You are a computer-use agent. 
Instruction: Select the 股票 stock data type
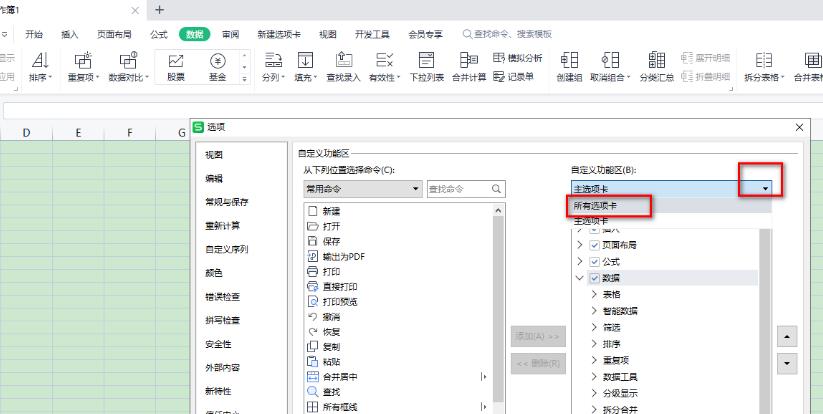(176, 67)
